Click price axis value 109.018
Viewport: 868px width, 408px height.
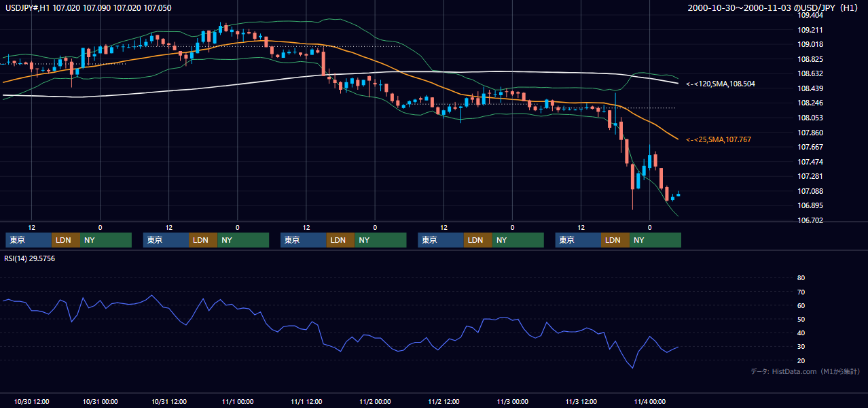click(810, 44)
